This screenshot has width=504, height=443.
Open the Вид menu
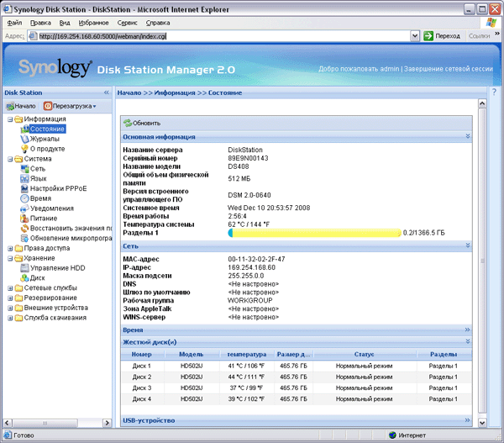[65, 23]
